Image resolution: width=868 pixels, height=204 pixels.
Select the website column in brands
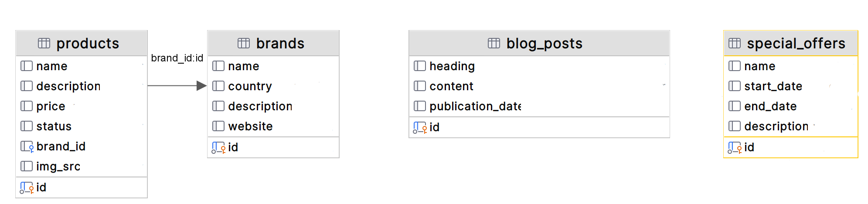coord(273,126)
